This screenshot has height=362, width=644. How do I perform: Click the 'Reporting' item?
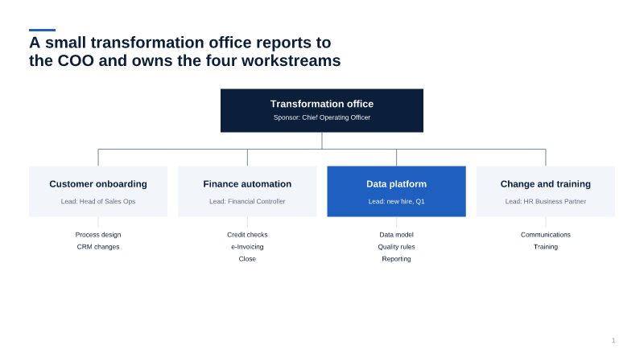point(396,259)
